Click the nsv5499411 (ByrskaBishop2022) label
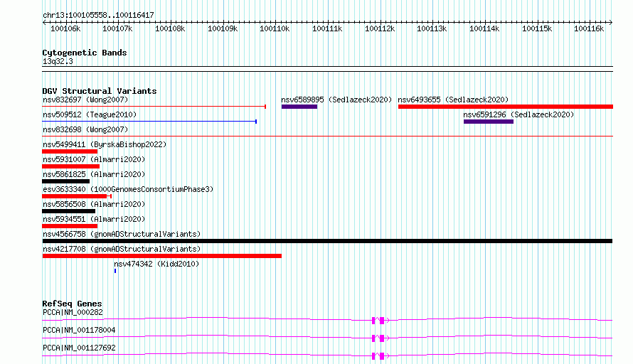The image size is (633, 364). (105, 144)
